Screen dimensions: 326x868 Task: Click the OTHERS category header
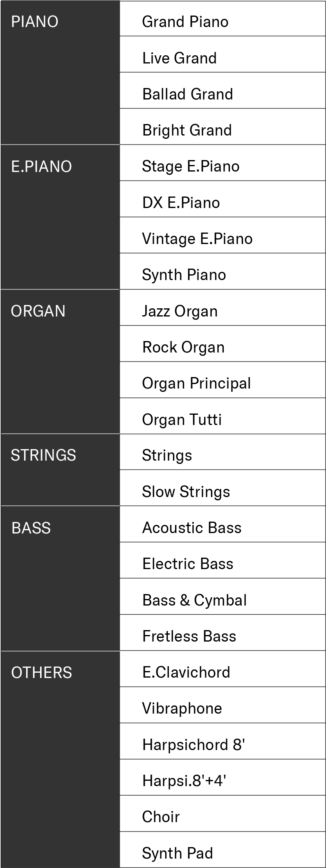tap(41, 673)
